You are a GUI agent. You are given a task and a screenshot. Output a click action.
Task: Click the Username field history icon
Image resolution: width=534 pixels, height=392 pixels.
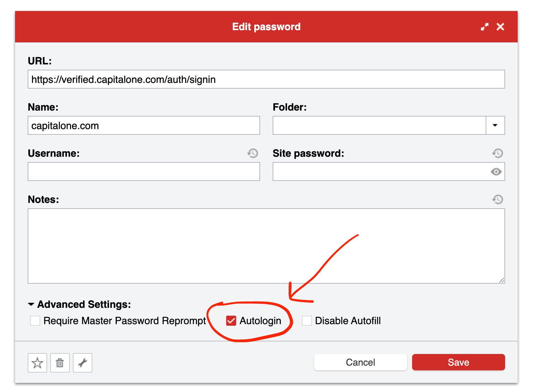[253, 153]
